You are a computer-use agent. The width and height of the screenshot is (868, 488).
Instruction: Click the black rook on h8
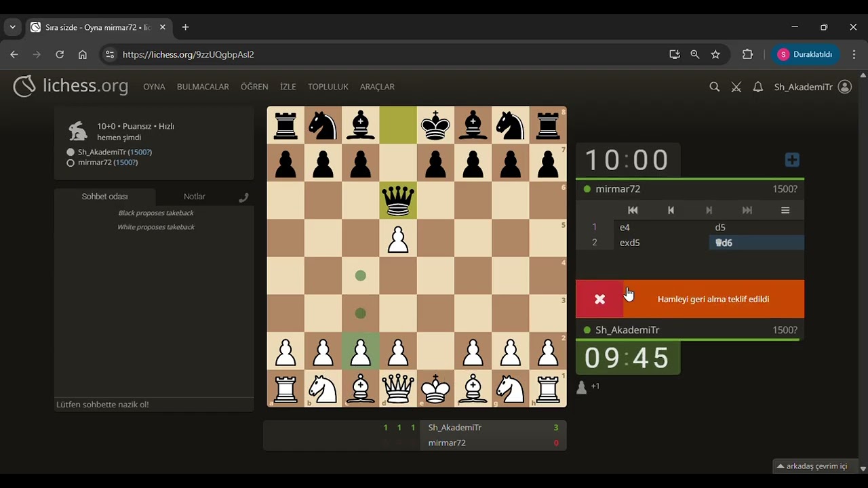[x=548, y=125]
